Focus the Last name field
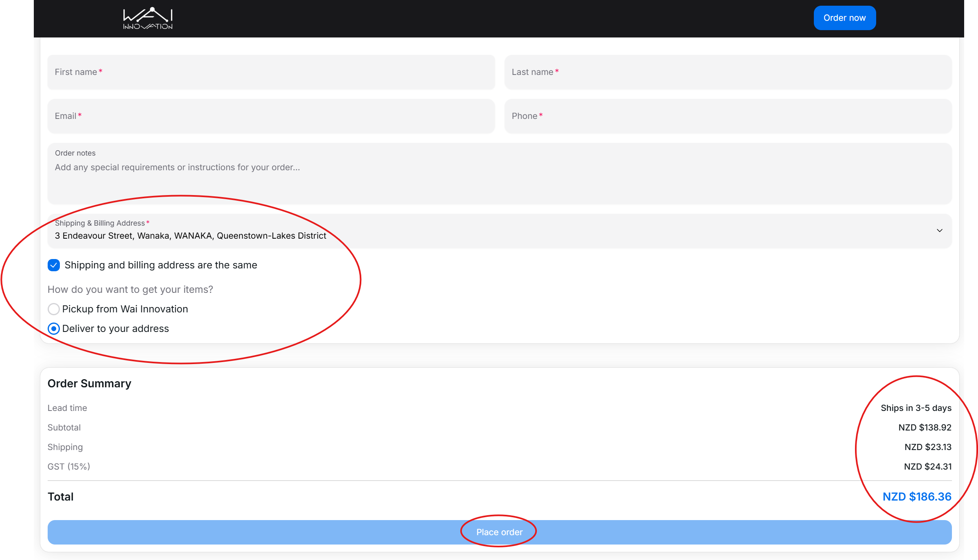This screenshot has height=560, width=978. coord(728,72)
